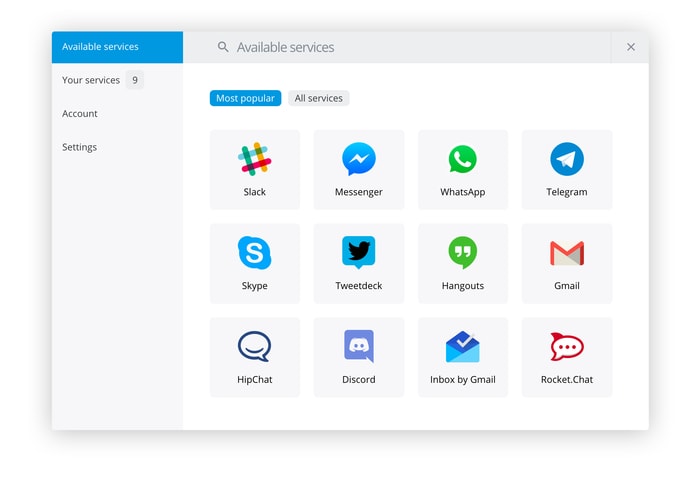This screenshot has width=700, height=491.
Task: Open the Settings section
Action: pos(80,147)
